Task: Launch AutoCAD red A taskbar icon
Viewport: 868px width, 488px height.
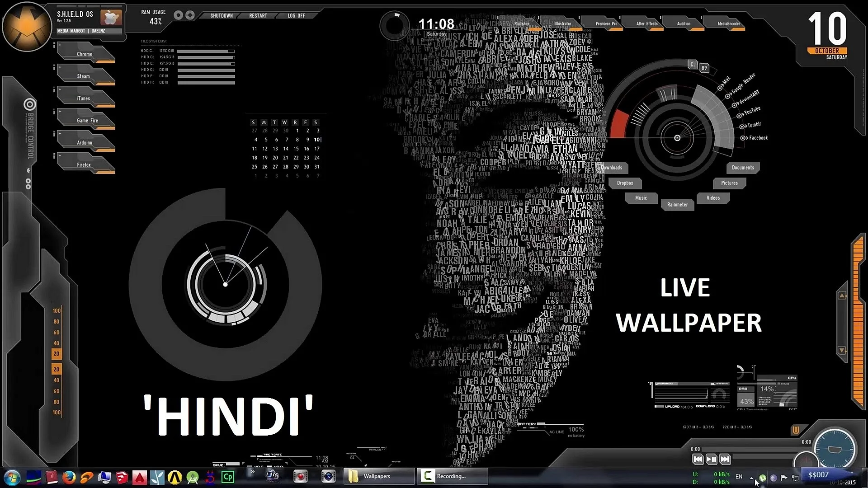Action: pos(139,477)
